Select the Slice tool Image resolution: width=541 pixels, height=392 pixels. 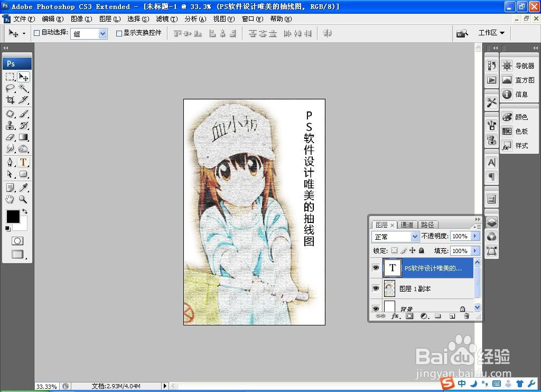(23, 100)
